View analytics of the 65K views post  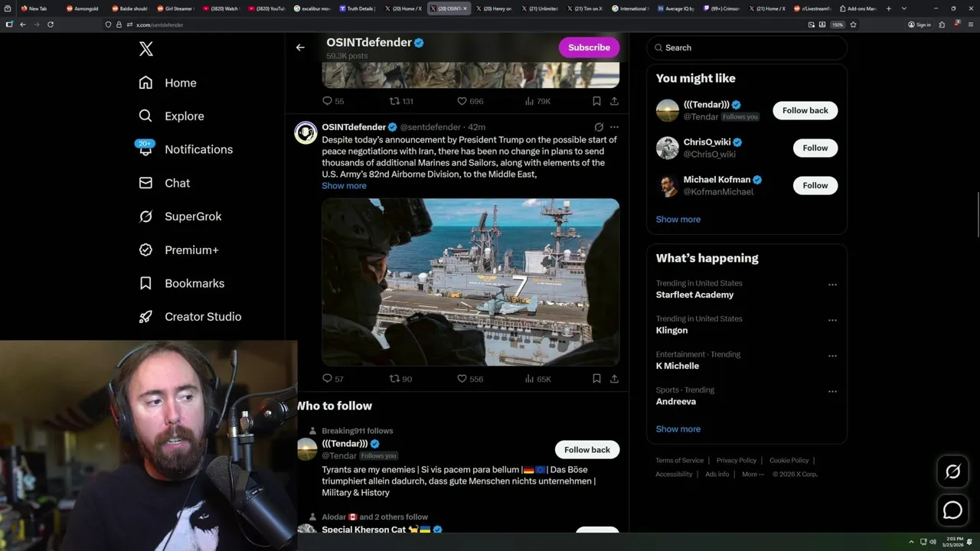[537, 379]
